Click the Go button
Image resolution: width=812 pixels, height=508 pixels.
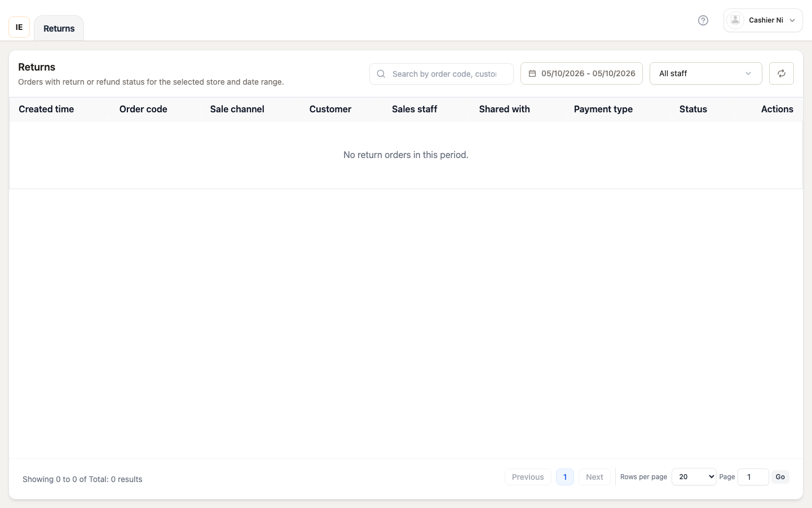pyautogui.click(x=780, y=477)
